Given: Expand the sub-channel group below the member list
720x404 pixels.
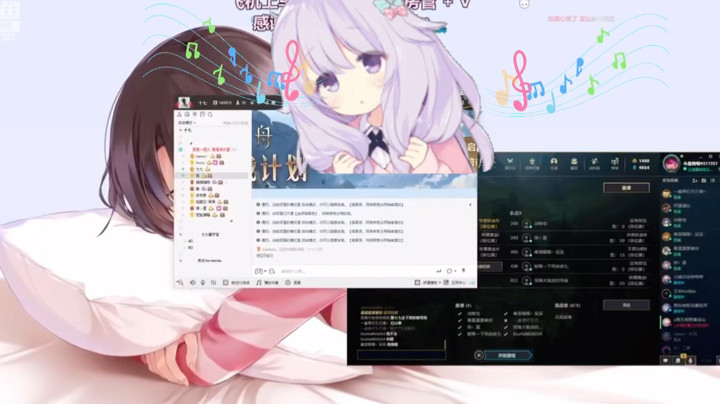Looking at the screenshot, I should click(x=180, y=235).
